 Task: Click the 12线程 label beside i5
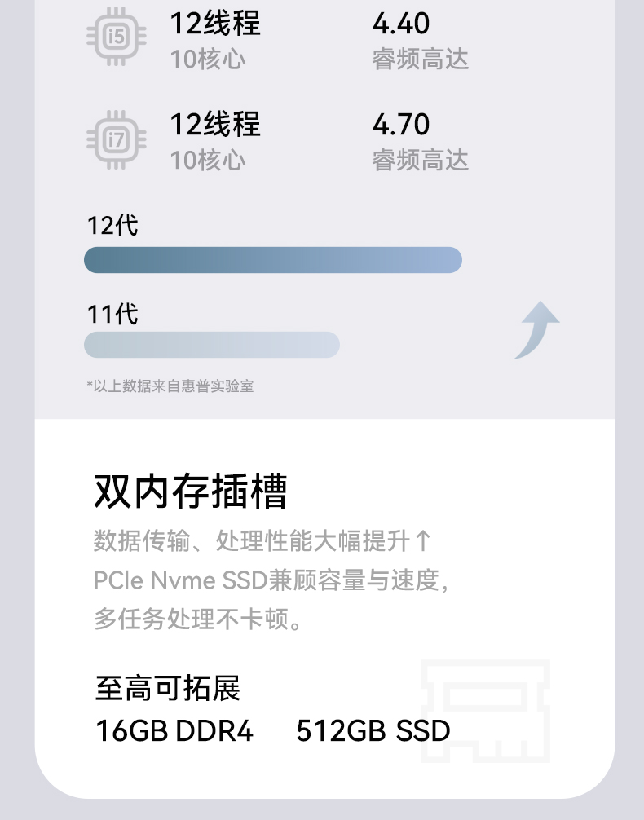215,24
